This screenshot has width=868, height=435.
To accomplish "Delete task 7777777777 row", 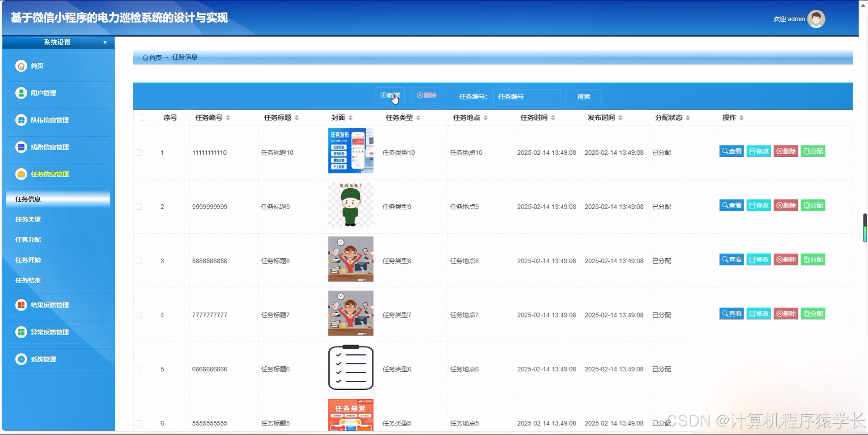I will (x=786, y=314).
